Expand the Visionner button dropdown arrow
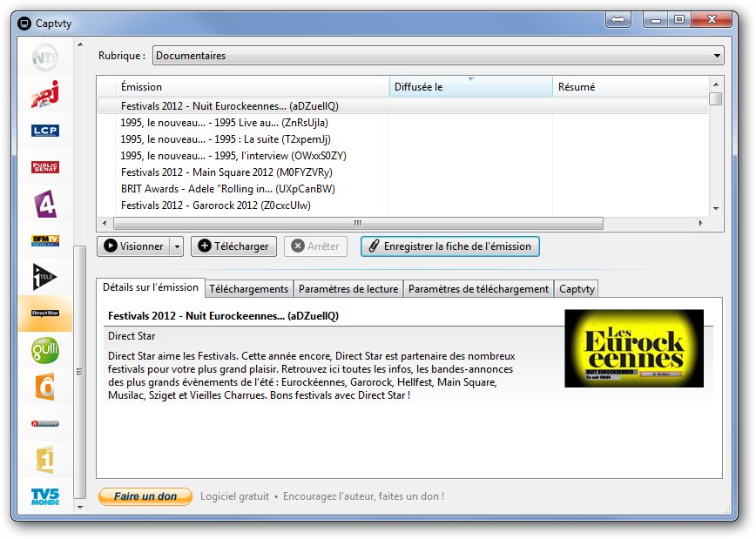Viewport: 756px width, 539px height. click(177, 246)
